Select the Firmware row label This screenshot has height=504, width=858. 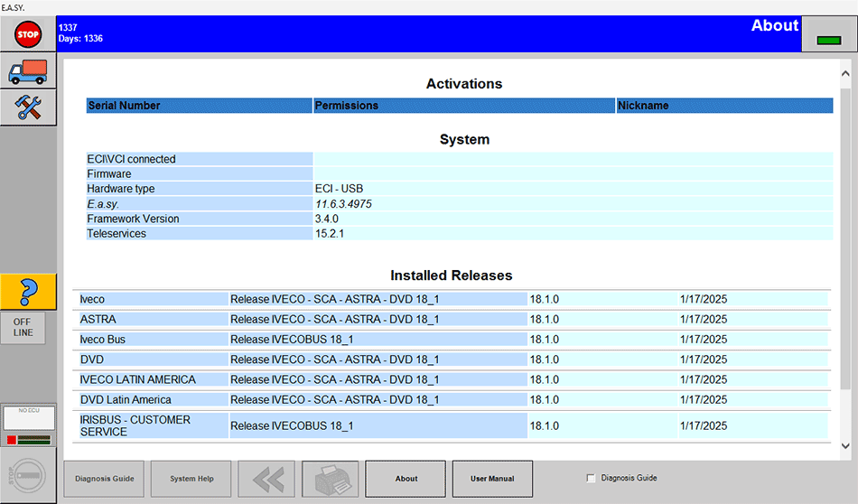(200, 174)
